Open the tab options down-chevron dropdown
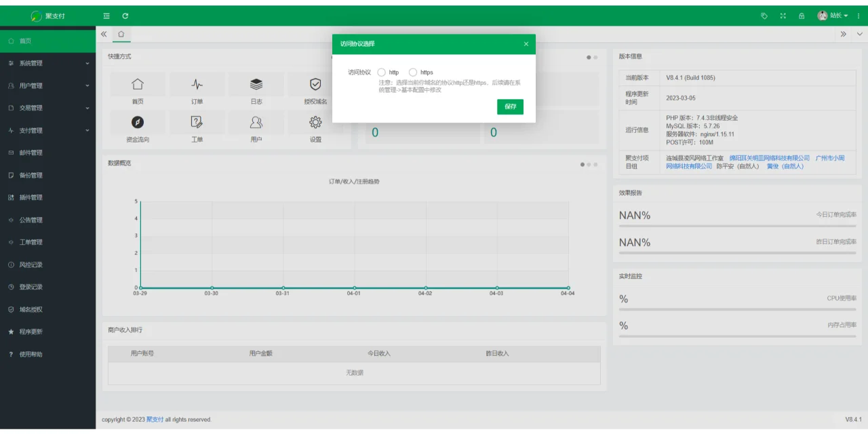 tap(860, 34)
